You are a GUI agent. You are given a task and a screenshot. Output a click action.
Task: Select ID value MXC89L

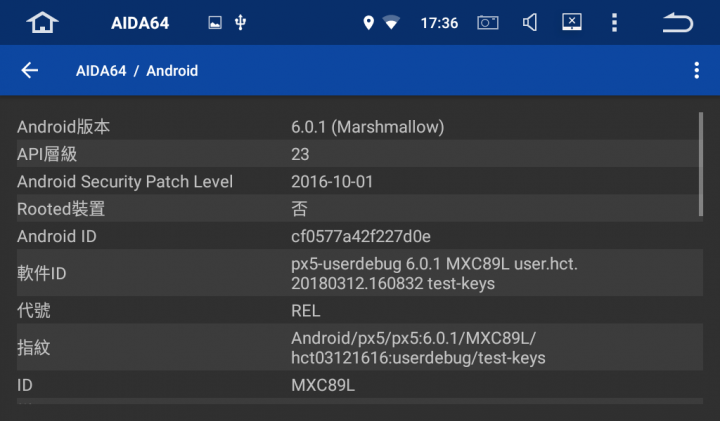323,385
